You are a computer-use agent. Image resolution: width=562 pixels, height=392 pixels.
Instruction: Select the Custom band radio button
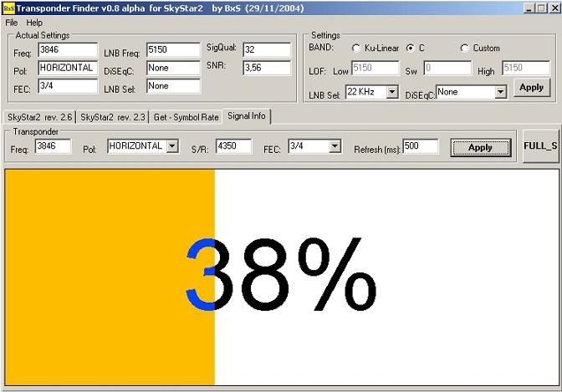(465, 48)
